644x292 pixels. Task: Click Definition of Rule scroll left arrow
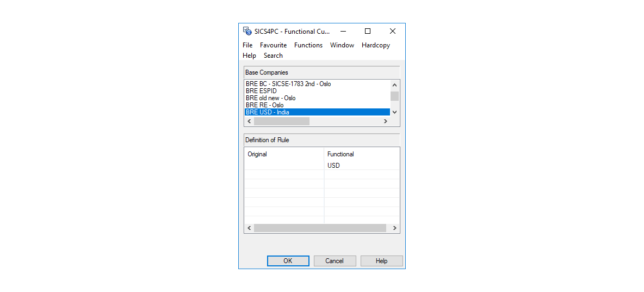[x=249, y=228]
